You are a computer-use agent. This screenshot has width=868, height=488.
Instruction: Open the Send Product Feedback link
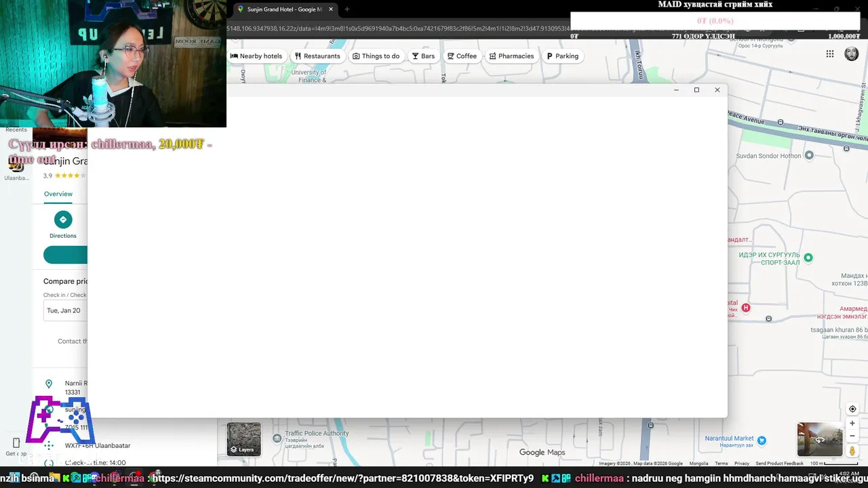(x=779, y=464)
